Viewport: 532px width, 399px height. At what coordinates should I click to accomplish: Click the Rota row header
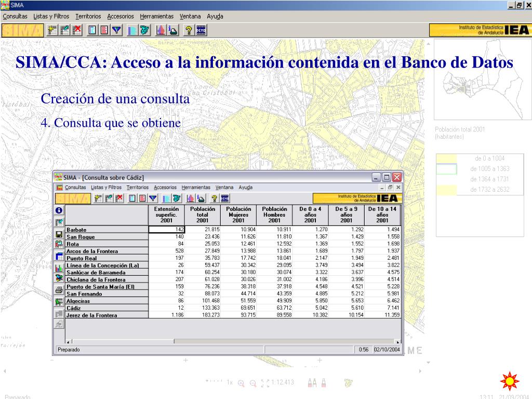tap(107, 244)
